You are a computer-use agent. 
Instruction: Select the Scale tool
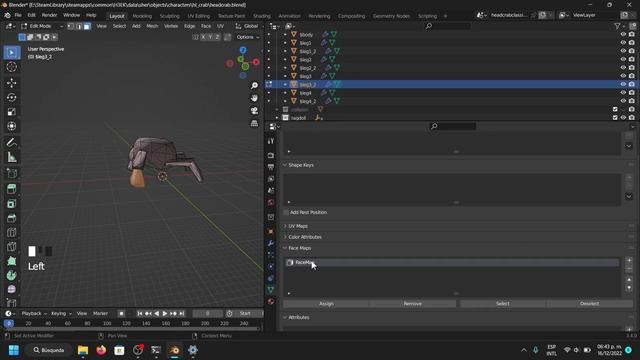(x=11, y=111)
